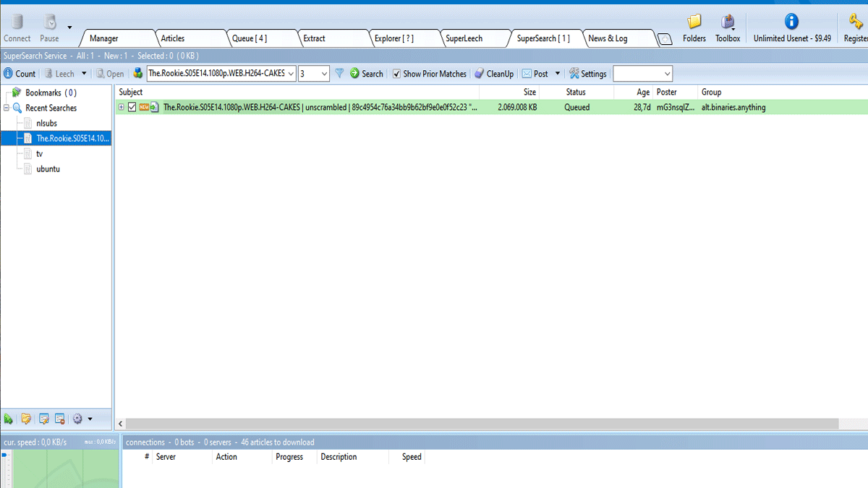
Task: Toggle checkbox on The.Rookie result row
Action: pos(132,108)
